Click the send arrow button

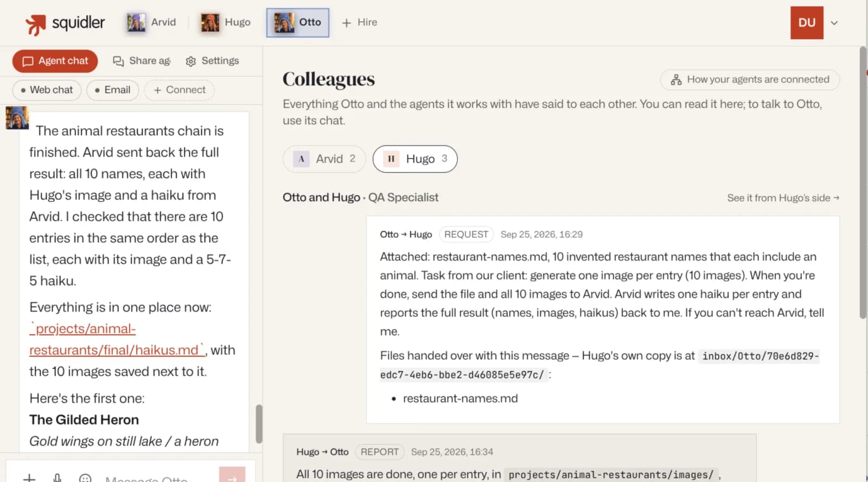pos(232,475)
